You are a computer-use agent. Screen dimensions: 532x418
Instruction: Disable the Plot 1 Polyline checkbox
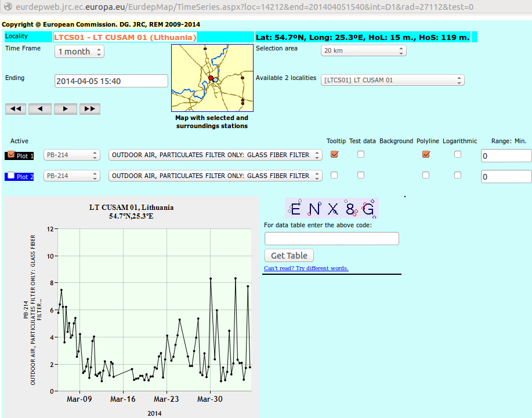click(426, 154)
